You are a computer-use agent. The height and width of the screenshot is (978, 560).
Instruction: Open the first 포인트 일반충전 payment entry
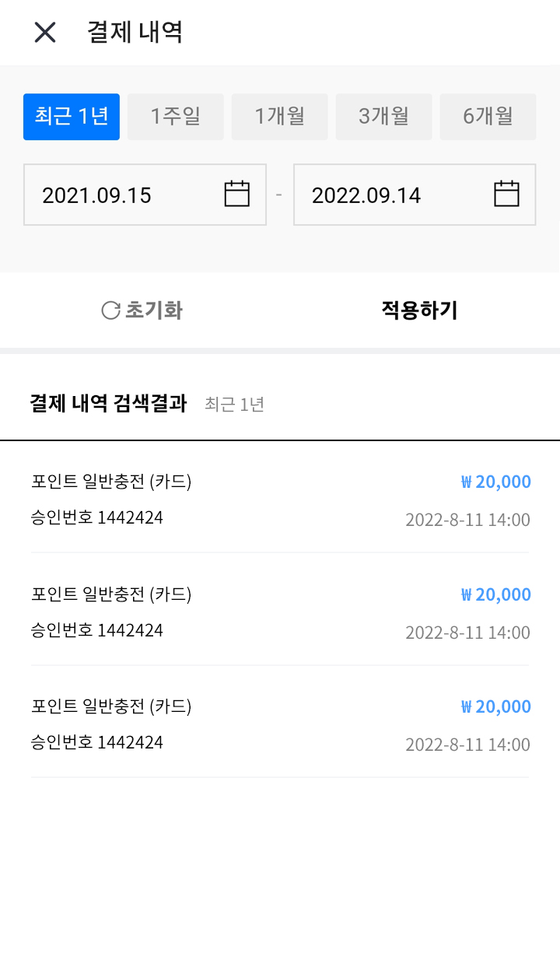point(111,482)
